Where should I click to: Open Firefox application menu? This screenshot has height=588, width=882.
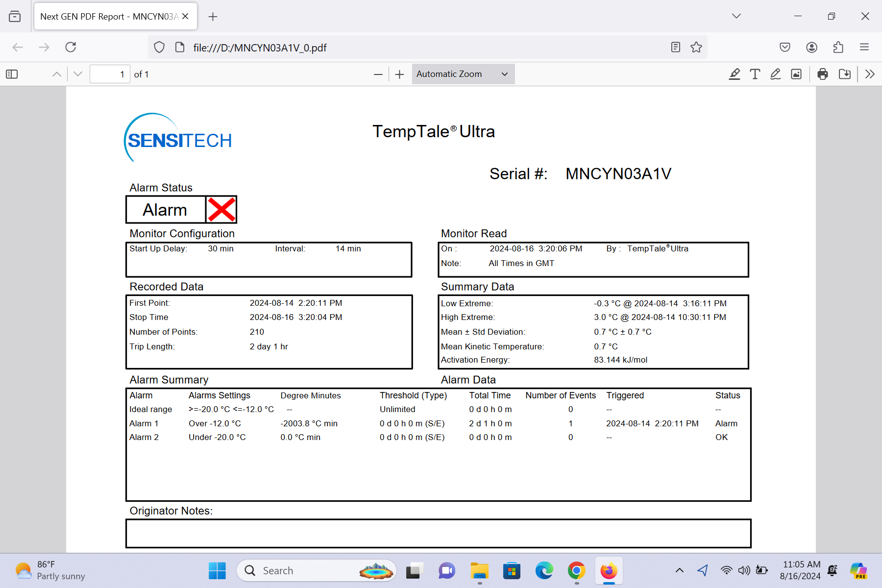[x=864, y=47]
